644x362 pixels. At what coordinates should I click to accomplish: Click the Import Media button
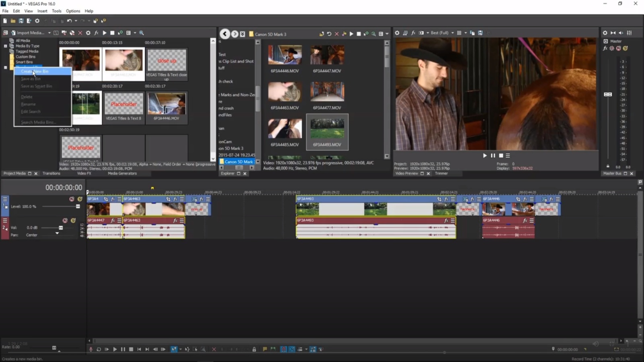coord(27,33)
